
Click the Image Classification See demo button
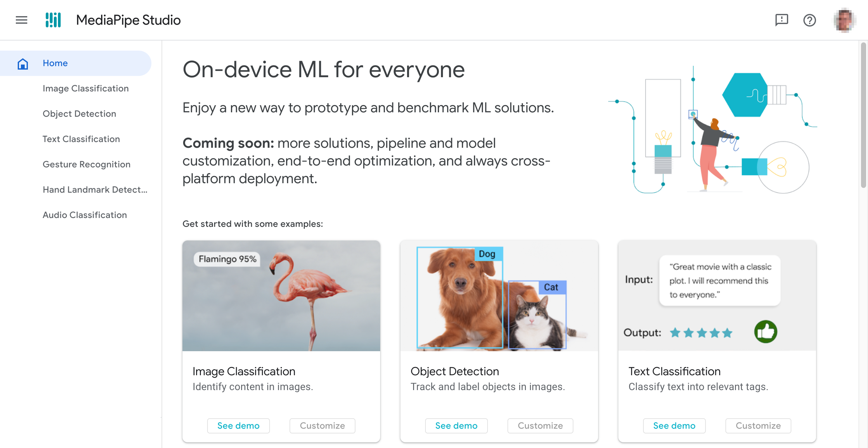click(239, 426)
